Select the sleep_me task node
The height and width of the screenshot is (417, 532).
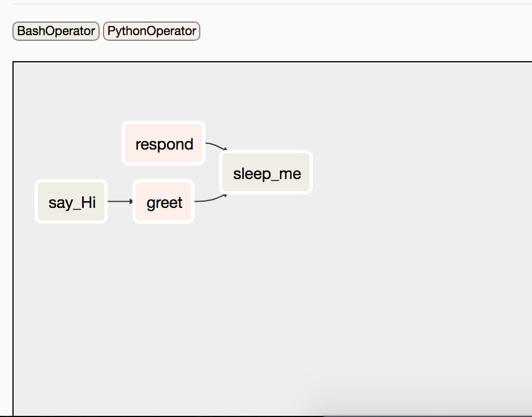(x=266, y=172)
